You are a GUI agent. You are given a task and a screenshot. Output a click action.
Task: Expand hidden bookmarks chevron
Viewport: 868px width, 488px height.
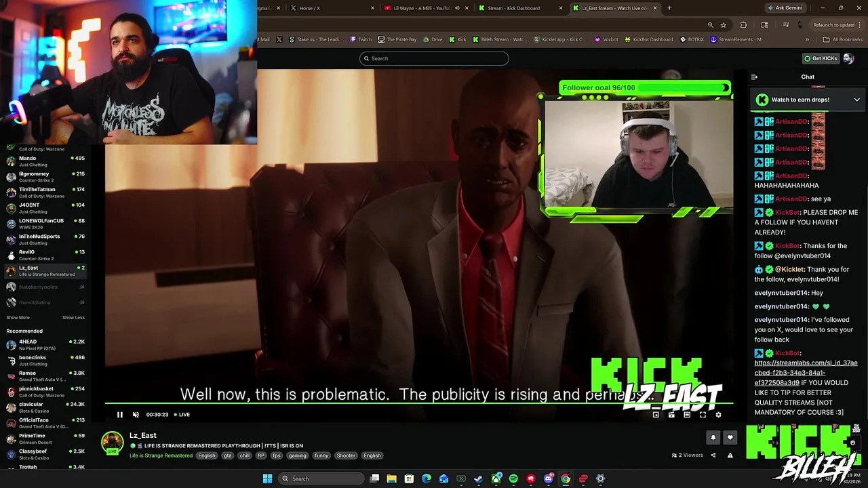807,39
